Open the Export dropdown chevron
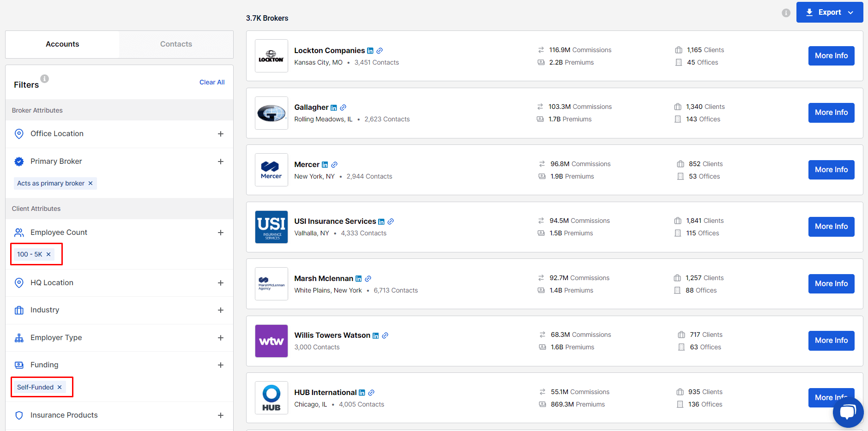This screenshot has height=431, width=868. [851, 12]
